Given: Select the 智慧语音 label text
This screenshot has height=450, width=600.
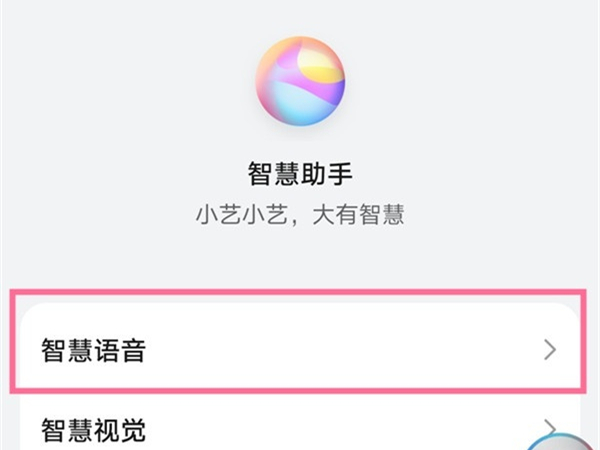Looking at the screenshot, I should pos(93,350).
